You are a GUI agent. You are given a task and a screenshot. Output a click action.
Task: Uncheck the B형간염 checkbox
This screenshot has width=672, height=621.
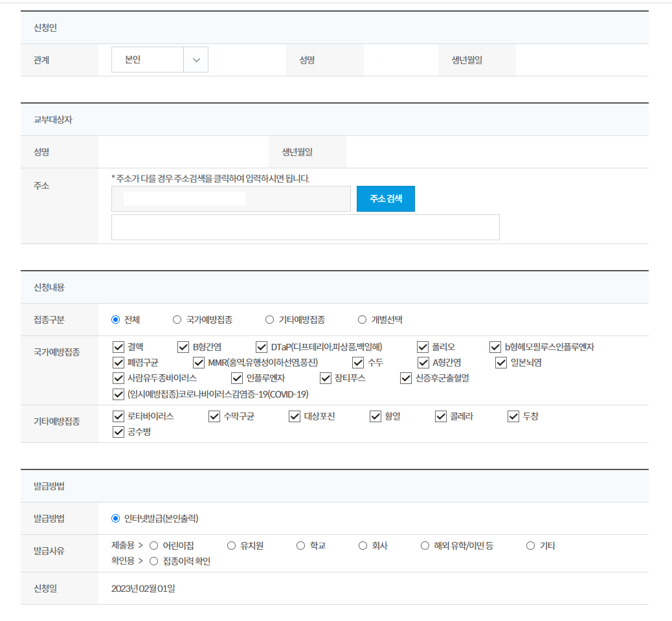183,347
